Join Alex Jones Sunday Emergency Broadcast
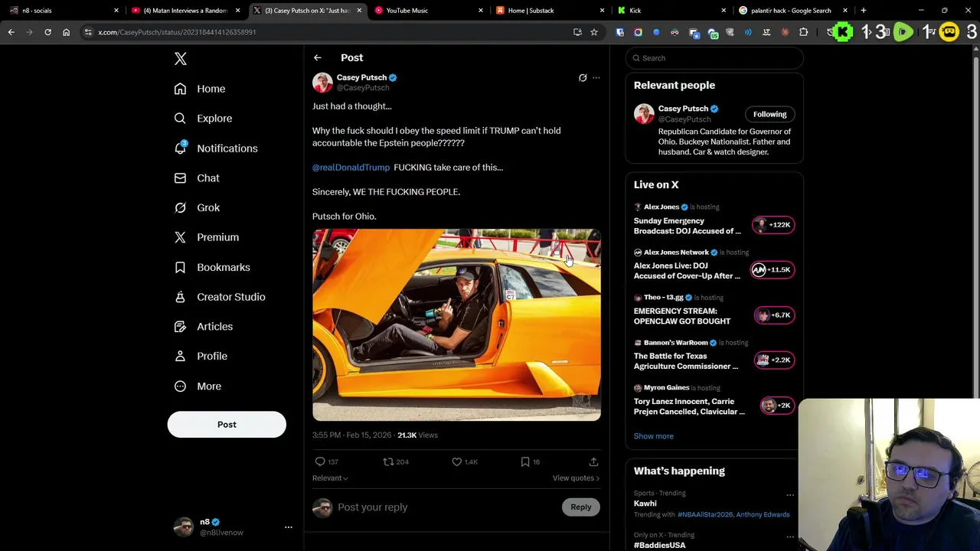 click(714, 221)
